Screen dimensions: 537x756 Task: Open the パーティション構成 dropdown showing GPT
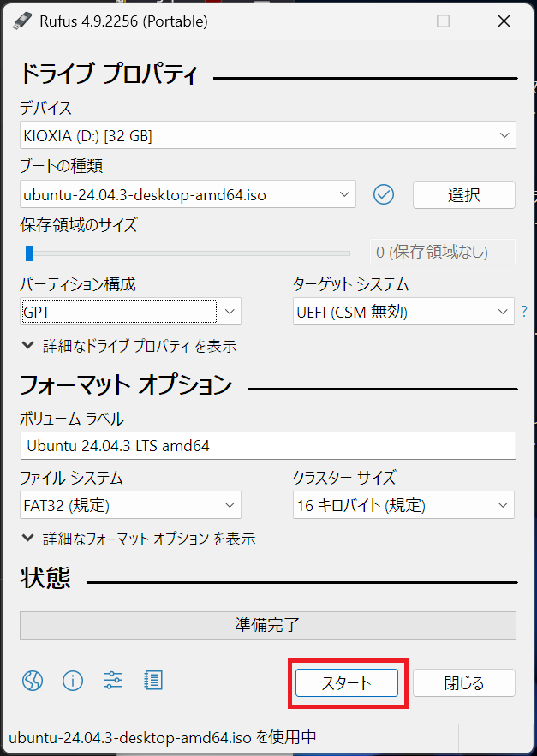pos(130,312)
